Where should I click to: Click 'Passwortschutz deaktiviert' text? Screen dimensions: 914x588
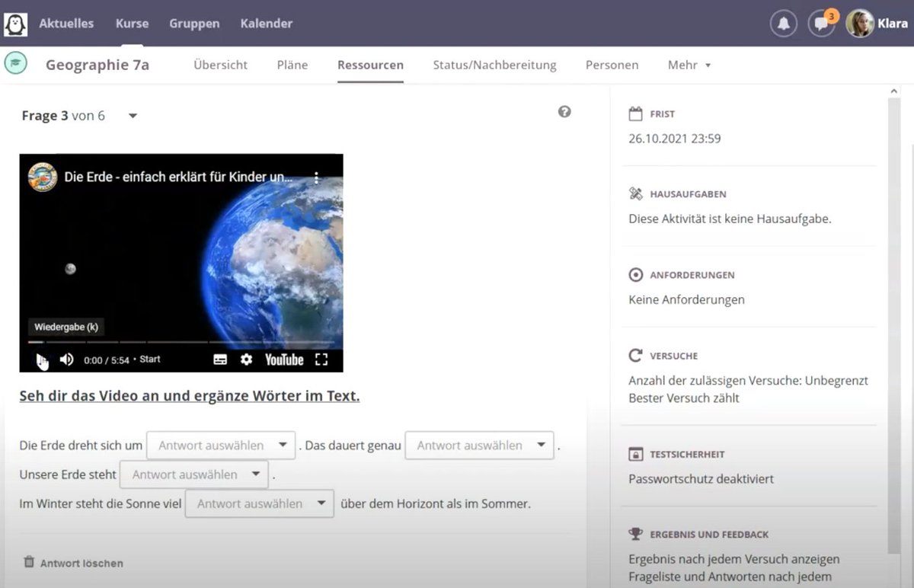(x=701, y=479)
